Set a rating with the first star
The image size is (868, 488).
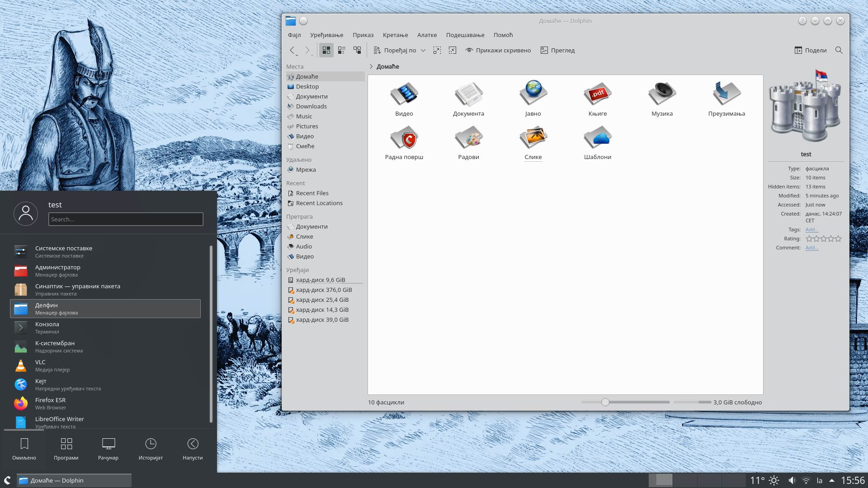[x=809, y=239]
